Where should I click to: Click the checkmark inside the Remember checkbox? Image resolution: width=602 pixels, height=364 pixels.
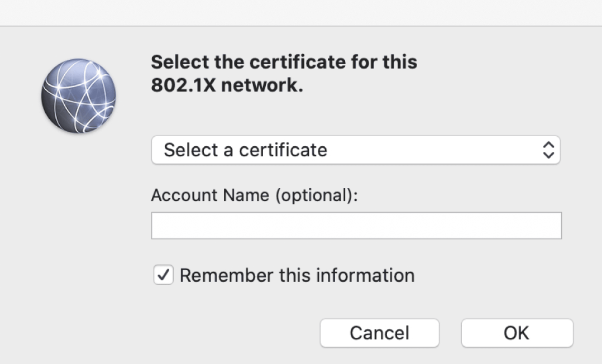tap(163, 275)
